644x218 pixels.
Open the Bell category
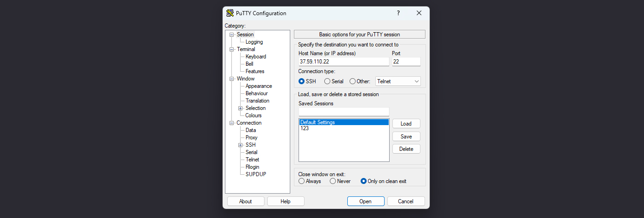coord(249,64)
